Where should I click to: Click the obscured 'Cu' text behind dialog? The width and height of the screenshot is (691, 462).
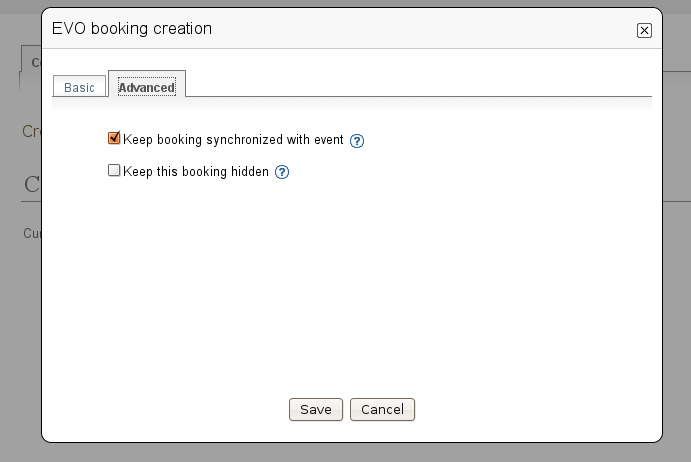click(32, 233)
